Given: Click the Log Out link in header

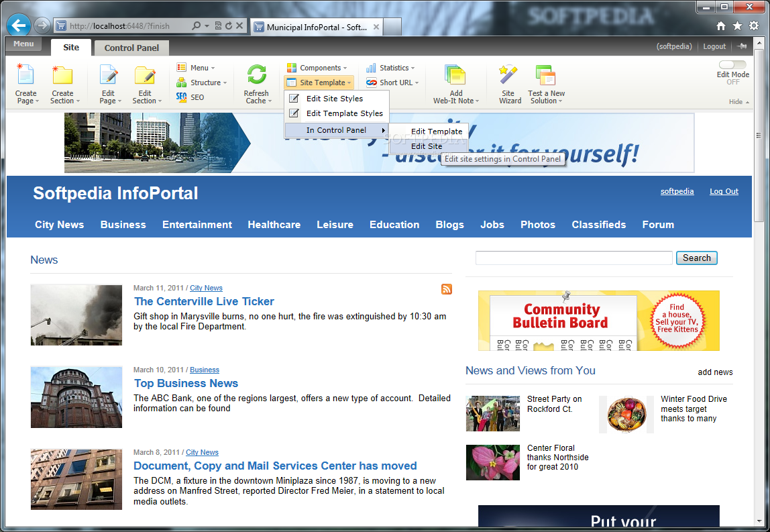Looking at the screenshot, I should click(x=724, y=191).
